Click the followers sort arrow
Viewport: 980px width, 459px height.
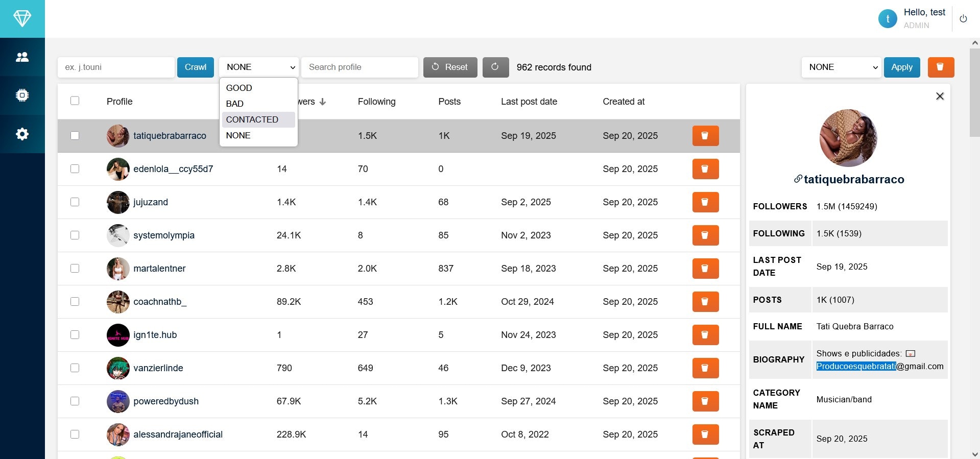[x=323, y=102]
